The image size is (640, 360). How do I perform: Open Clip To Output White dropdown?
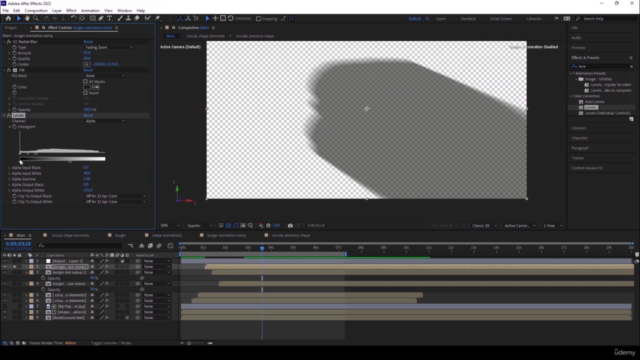point(116,202)
